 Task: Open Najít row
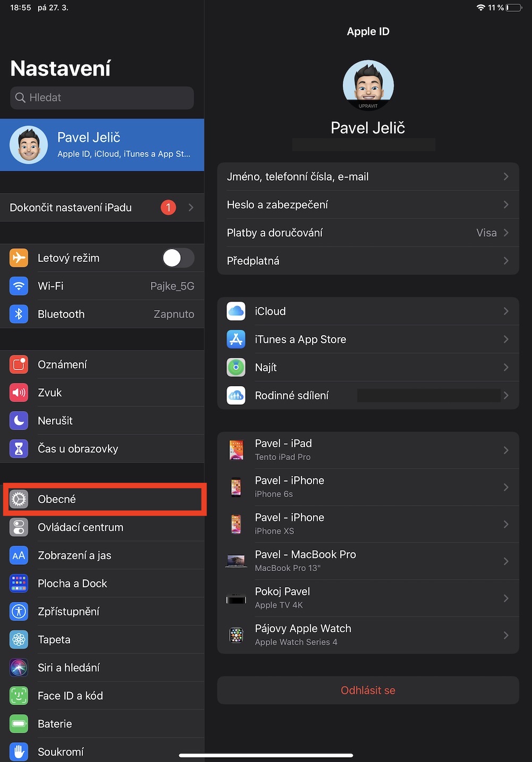[368, 367]
